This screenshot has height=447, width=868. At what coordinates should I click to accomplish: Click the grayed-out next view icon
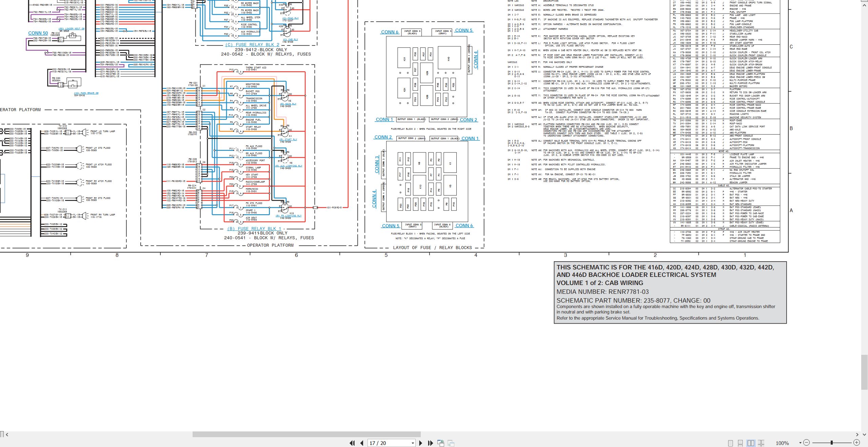(451, 443)
